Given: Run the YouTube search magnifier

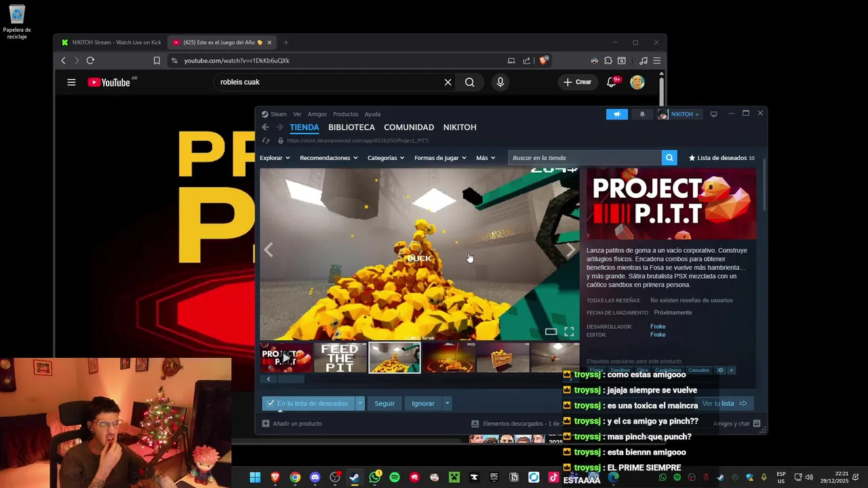Looking at the screenshot, I should click(469, 82).
